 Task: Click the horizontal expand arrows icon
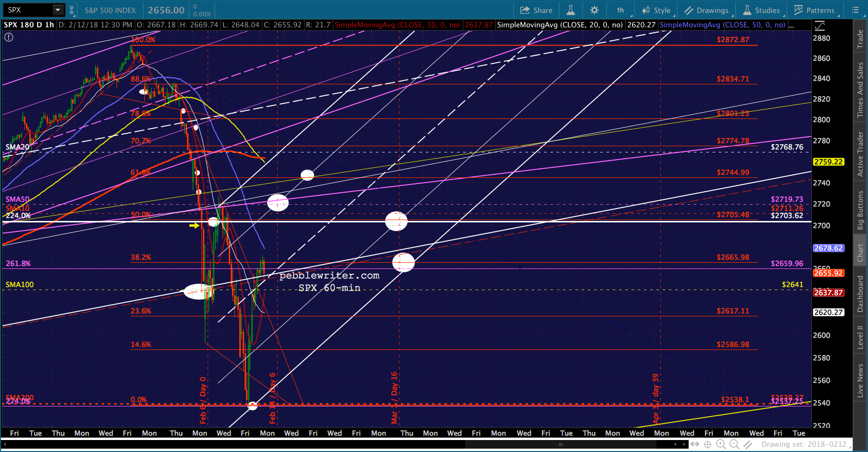point(694,444)
